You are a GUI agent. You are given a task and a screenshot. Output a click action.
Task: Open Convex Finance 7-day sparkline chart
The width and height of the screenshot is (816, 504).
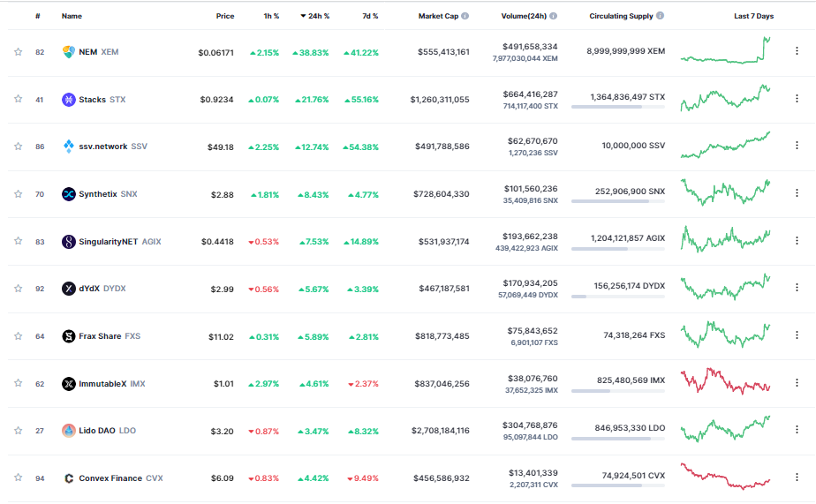click(x=725, y=477)
